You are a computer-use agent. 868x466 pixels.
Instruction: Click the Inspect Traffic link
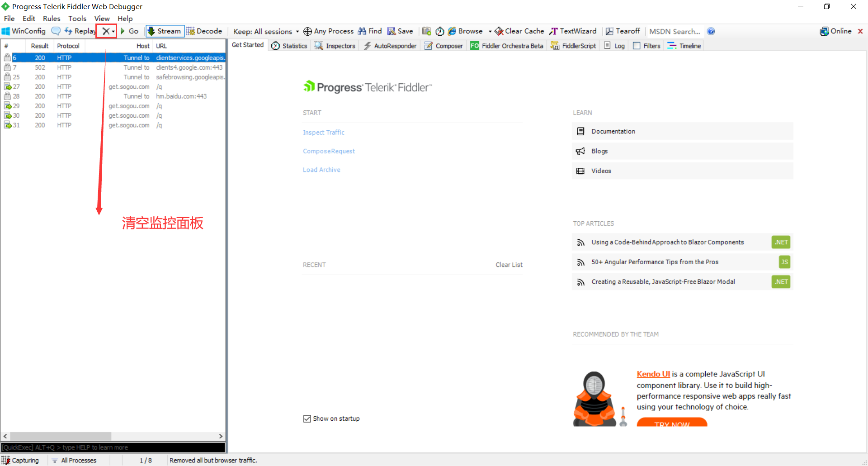coord(324,133)
